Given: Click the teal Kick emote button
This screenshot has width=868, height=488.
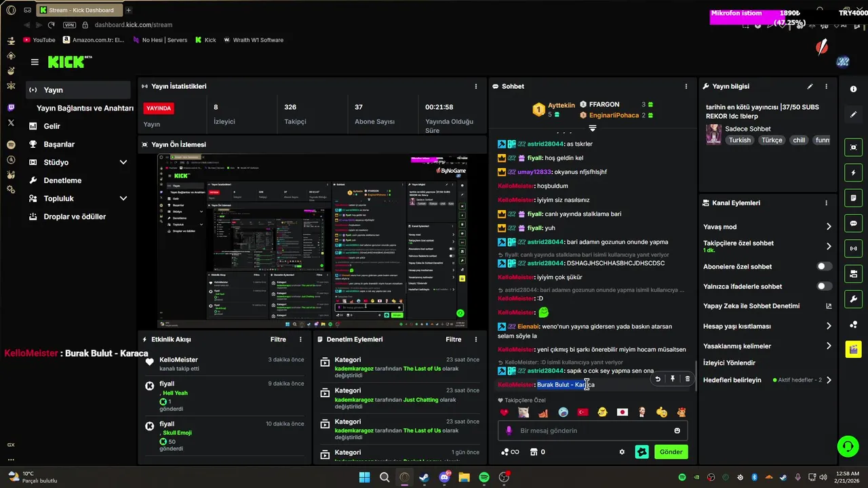Looking at the screenshot, I should click(x=642, y=452).
